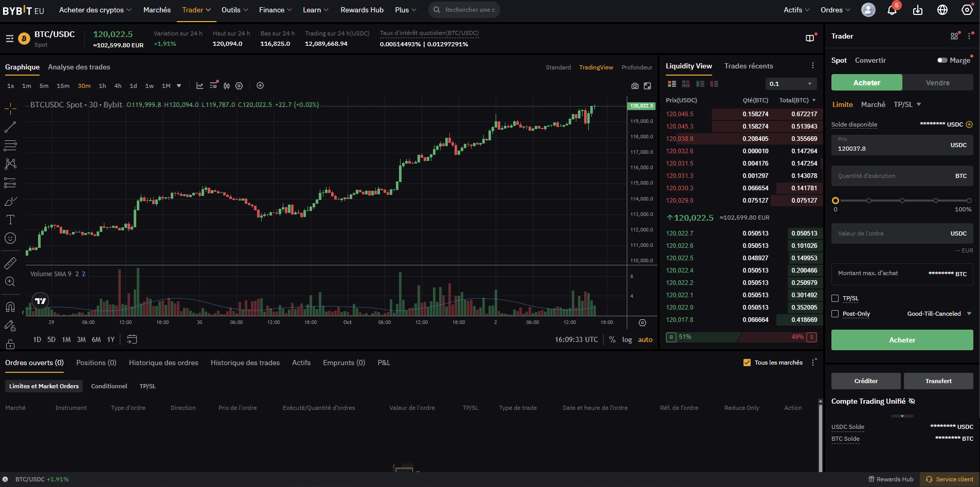Switch order book to buy-only view
Viewport: 980px width, 487px height.
tap(700, 83)
